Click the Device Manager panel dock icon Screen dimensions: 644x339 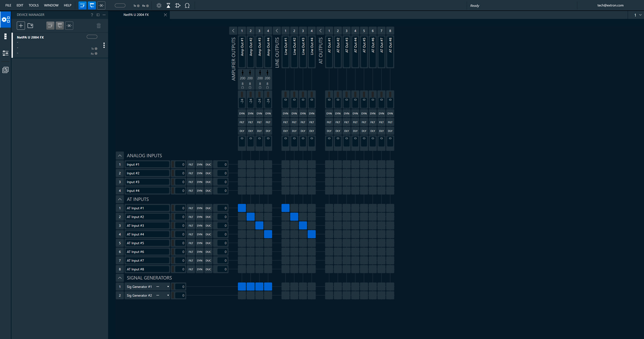(x=98, y=15)
